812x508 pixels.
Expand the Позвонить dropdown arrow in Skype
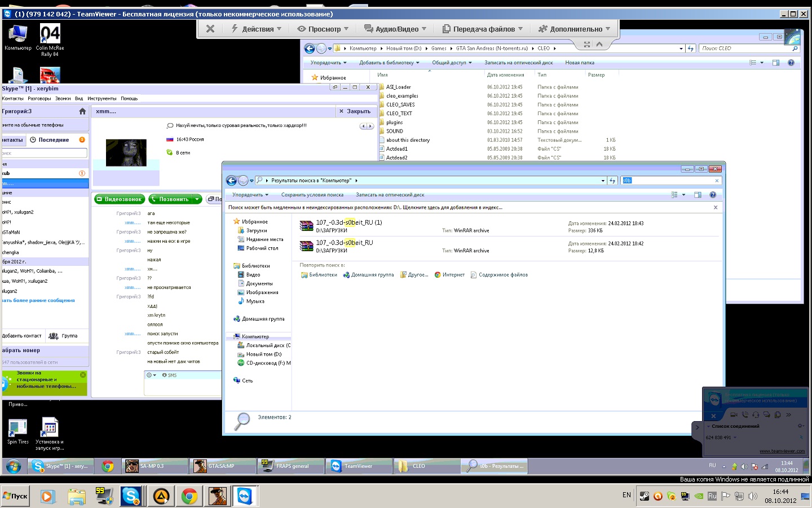tap(197, 199)
